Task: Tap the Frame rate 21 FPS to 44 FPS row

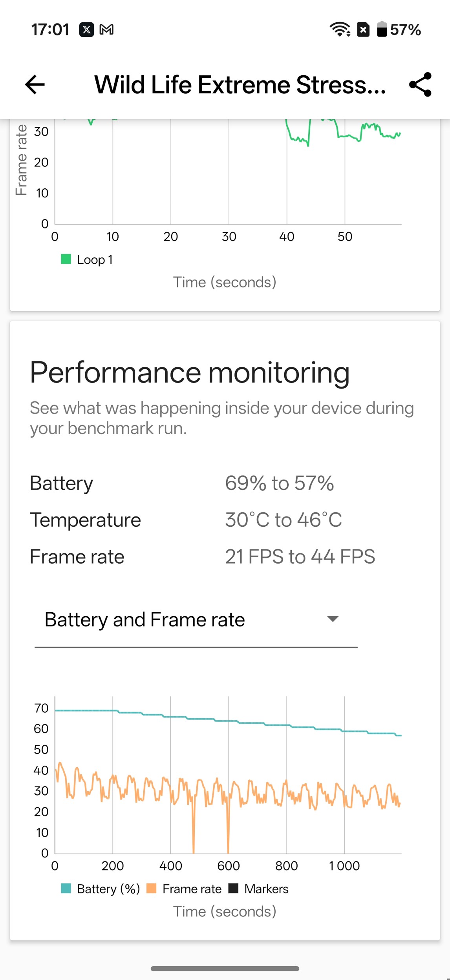Action: point(225,557)
